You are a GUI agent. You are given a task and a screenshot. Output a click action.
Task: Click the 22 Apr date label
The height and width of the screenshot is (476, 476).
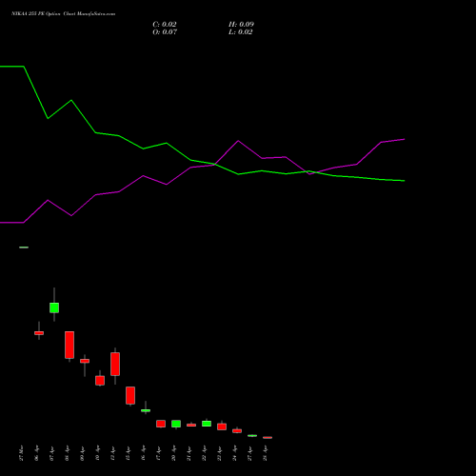[204, 453]
